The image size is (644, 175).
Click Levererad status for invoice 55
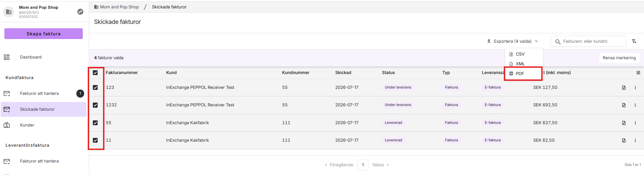394,123
